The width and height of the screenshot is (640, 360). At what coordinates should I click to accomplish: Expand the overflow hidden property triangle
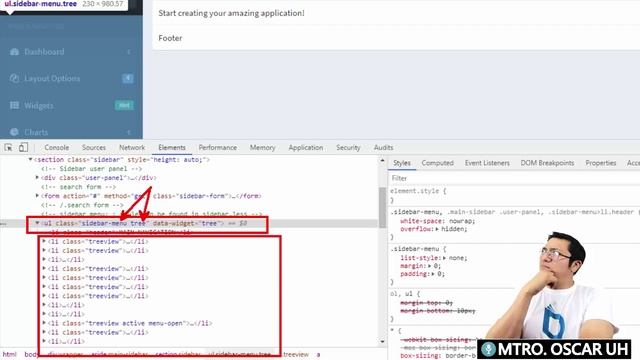[437, 229]
